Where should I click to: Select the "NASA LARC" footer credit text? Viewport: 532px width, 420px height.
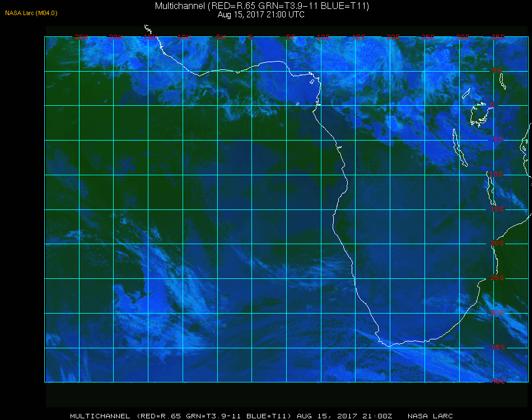[430, 416]
